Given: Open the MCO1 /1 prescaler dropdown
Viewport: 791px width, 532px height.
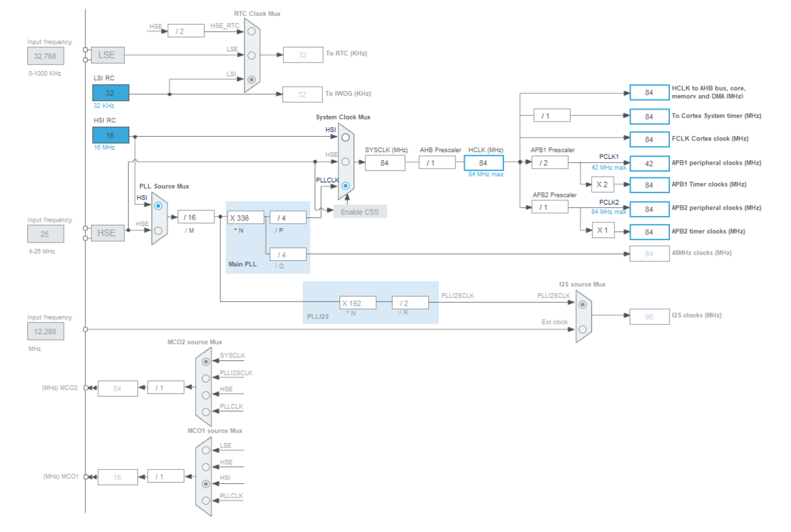Looking at the screenshot, I should [166, 476].
